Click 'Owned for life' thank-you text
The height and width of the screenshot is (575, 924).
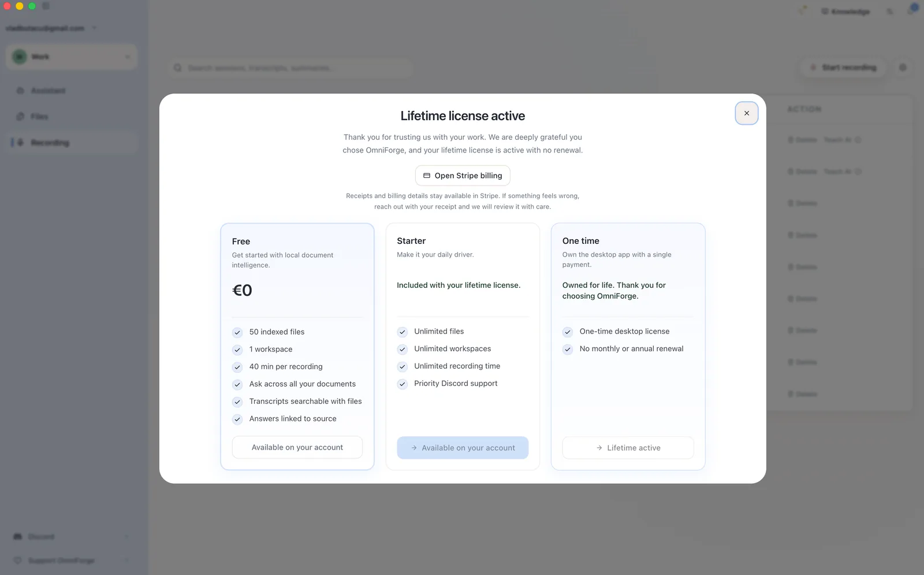click(614, 291)
